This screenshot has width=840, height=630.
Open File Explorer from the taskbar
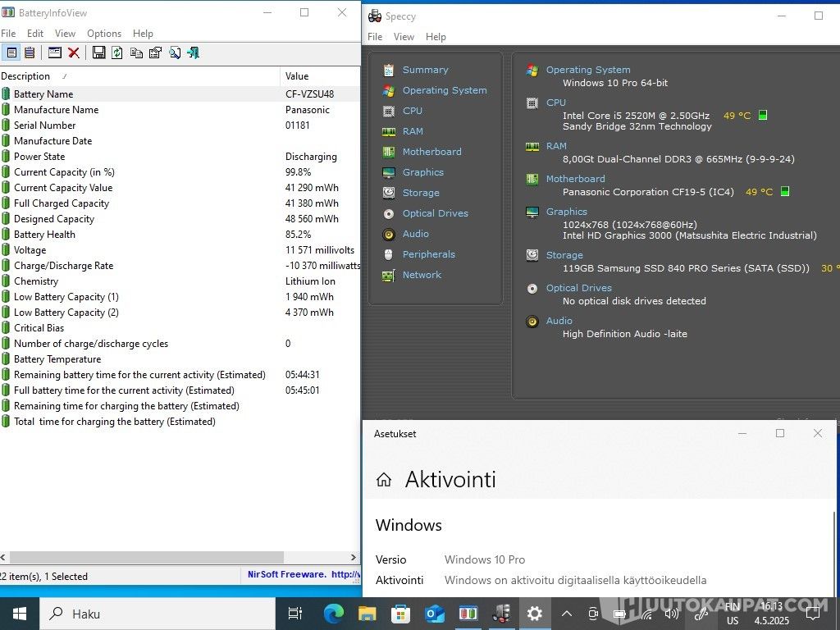367,614
